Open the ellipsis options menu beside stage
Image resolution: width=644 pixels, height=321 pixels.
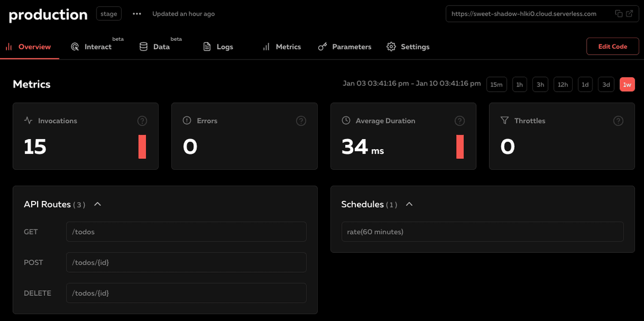(x=137, y=13)
